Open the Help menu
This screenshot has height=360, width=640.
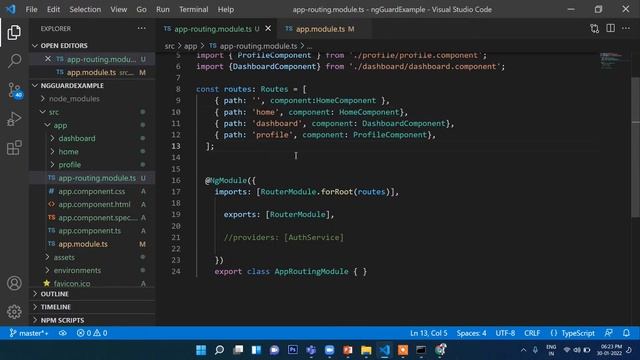(226, 9)
